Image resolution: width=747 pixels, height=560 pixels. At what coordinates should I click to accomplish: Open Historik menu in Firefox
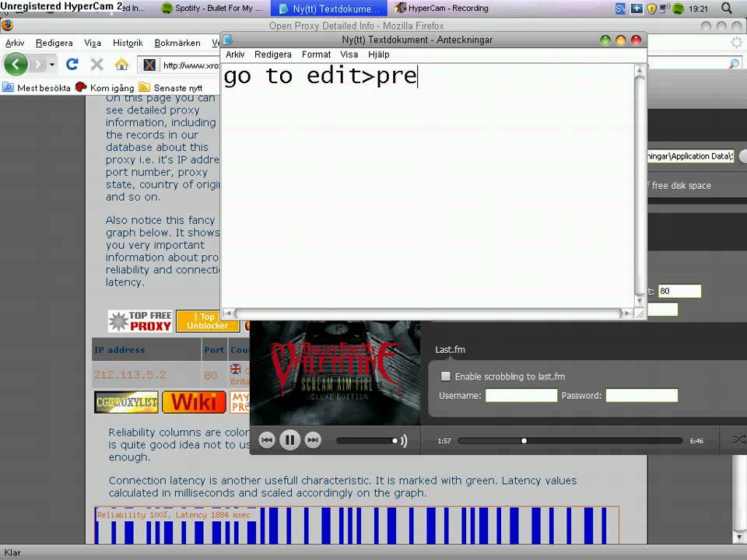128,43
